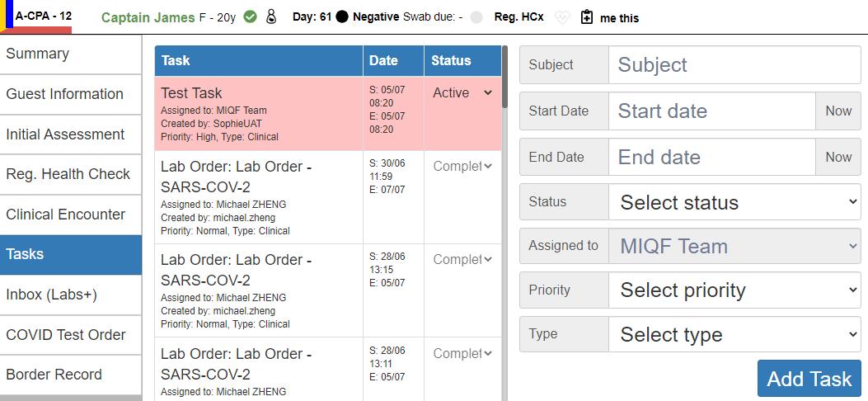Click the pregnancy figure icon beside the checkmark
Image resolution: width=868 pixels, height=401 pixels.
tap(270, 17)
